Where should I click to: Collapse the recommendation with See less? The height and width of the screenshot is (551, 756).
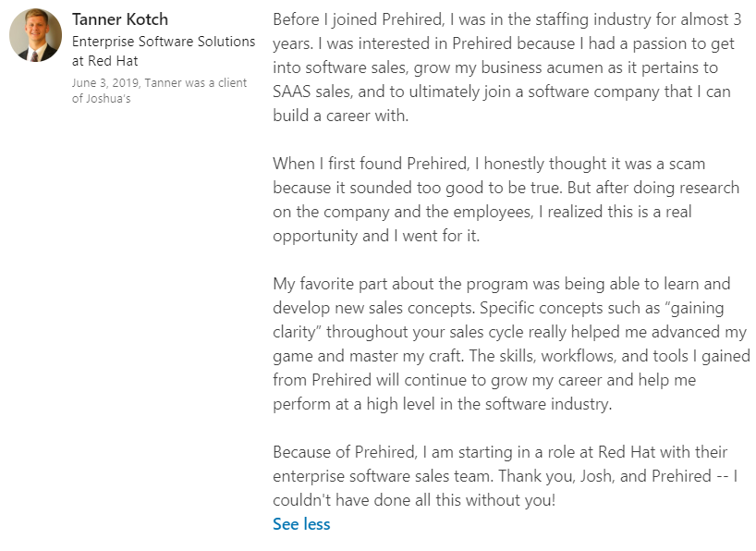pyautogui.click(x=301, y=524)
